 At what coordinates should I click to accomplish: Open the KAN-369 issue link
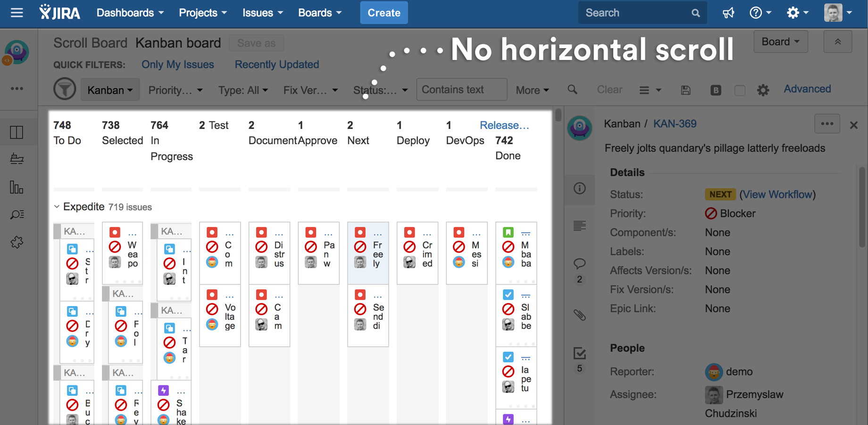tap(675, 124)
